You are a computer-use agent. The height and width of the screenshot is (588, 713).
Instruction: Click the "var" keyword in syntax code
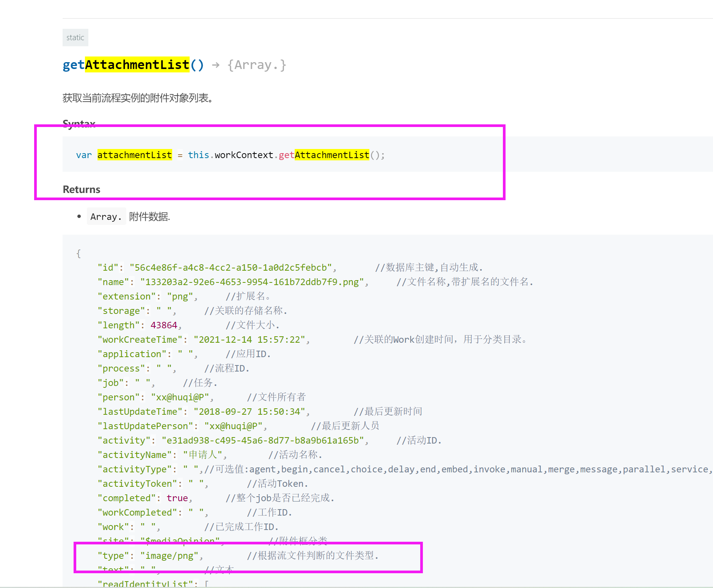pyautogui.click(x=84, y=155)
